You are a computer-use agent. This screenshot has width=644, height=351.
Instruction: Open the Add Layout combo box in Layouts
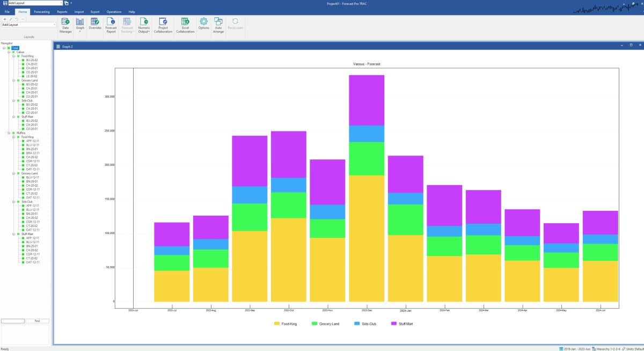click(x=28, y=25)
